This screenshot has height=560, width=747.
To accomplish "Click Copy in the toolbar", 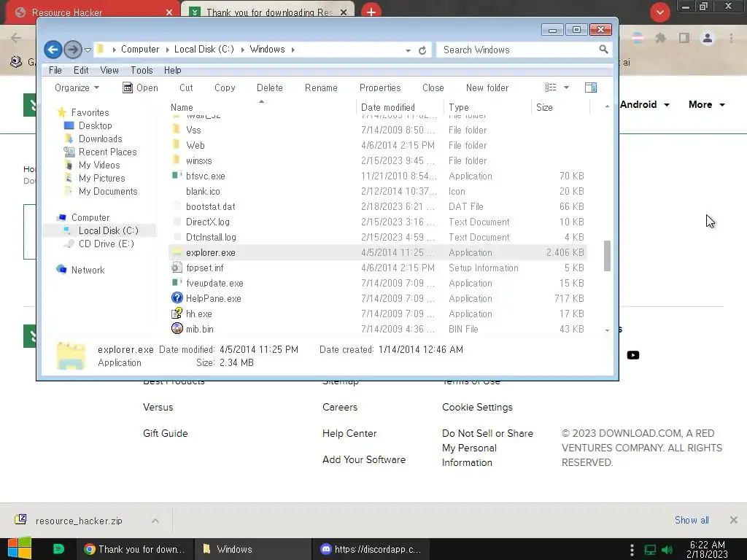I will tap(225, 87).
